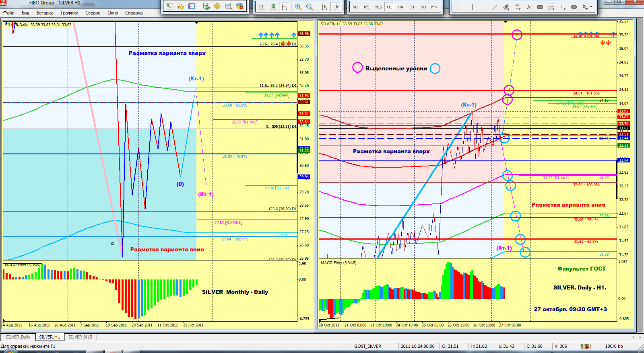Screen dimensions: 644x353
Task: Click the Daily chart shift triangle marker
Action: (196, 23)
